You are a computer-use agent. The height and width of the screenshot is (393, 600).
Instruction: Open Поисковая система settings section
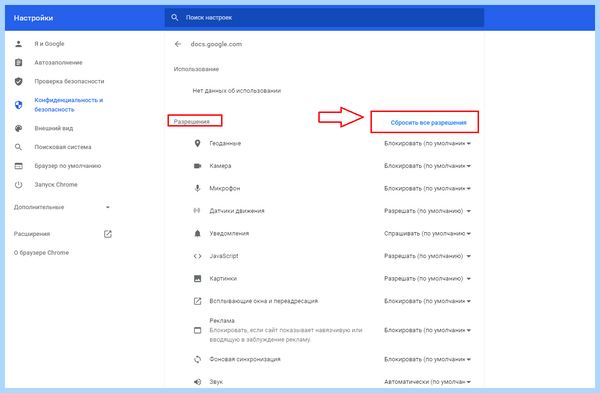point(63,147)
